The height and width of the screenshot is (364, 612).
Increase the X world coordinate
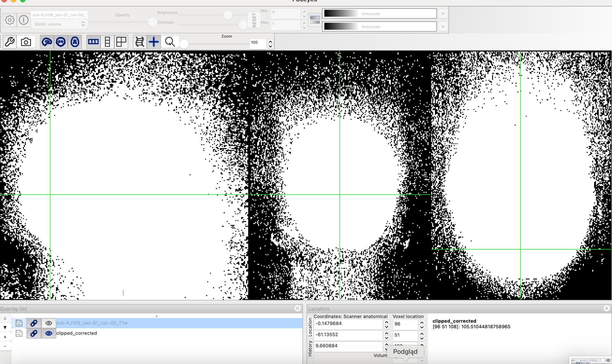pos(387,322)
